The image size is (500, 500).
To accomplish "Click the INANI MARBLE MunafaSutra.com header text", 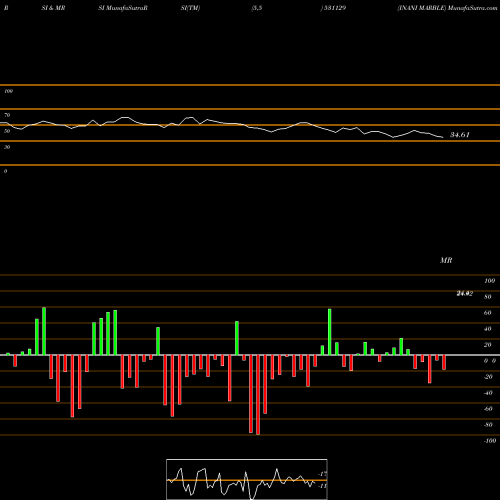I will pyautogui.click(x=447, y=8).
